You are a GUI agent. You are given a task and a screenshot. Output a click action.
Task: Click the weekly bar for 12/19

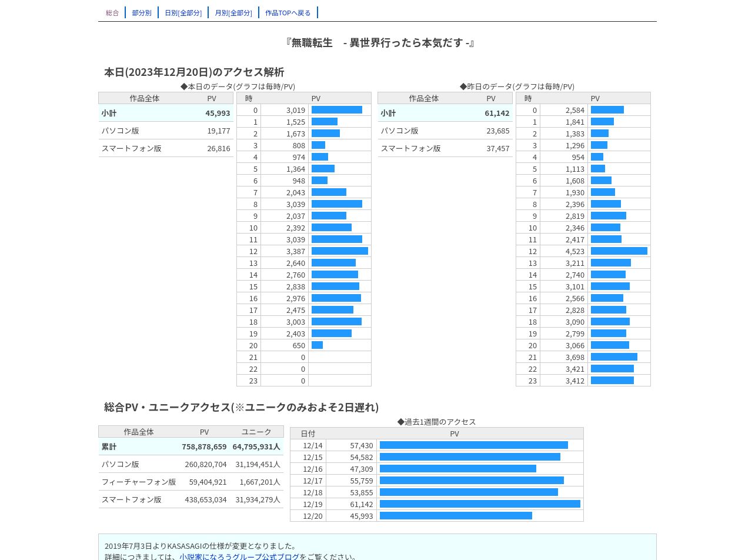click(x=480, y=504)
